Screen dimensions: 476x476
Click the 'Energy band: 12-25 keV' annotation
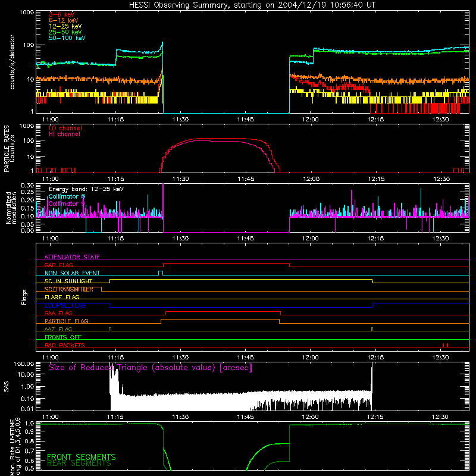pyautogui.click(x=86, y=189)
